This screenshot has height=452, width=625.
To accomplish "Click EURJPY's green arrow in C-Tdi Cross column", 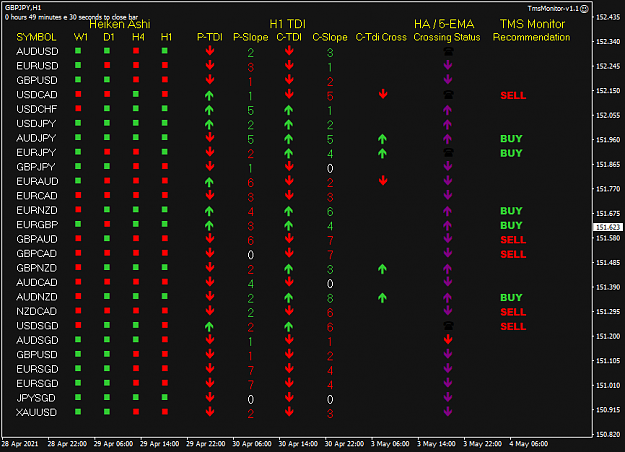I will pyautogui.click(x=382, y=153).
